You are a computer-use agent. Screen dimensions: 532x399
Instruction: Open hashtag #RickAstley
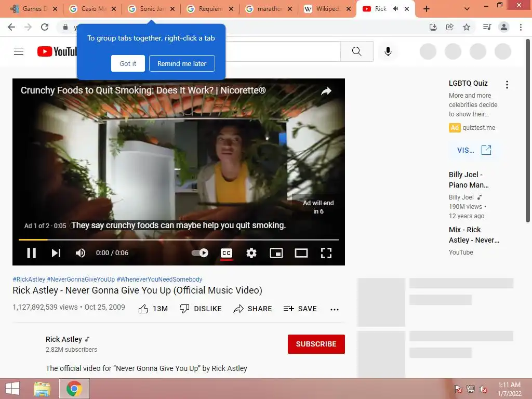coord(29,279)
